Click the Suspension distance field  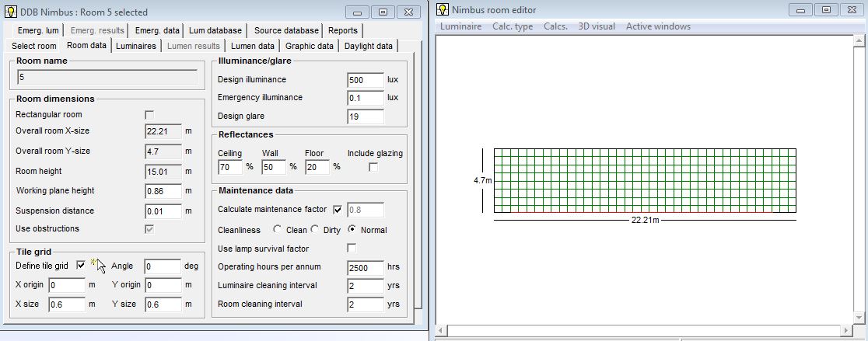(x=163, y=211)
